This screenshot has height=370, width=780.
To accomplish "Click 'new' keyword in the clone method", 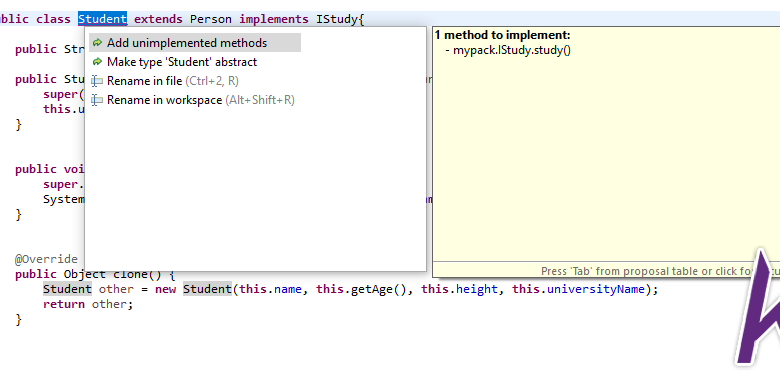I will [166, 289].
